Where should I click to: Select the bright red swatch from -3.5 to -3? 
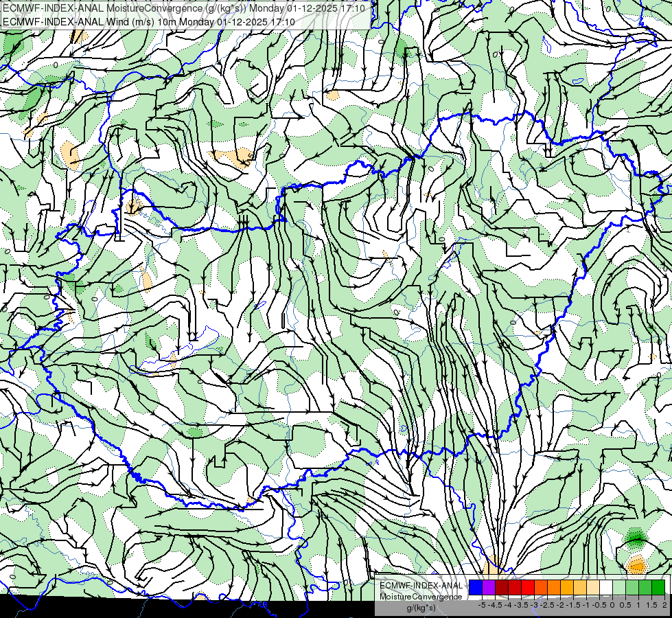pyautogui.click(x=528, y=588)
